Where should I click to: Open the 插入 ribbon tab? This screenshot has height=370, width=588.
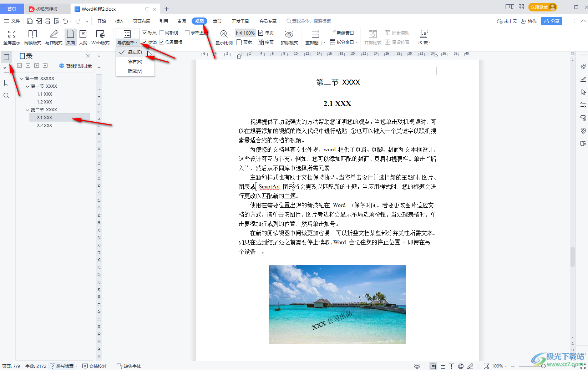120,21
